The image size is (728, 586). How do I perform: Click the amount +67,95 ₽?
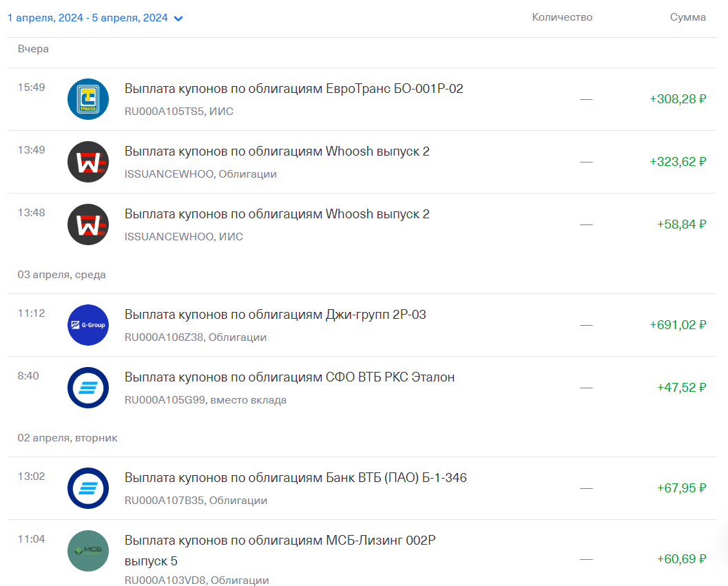tap(682, 488)
